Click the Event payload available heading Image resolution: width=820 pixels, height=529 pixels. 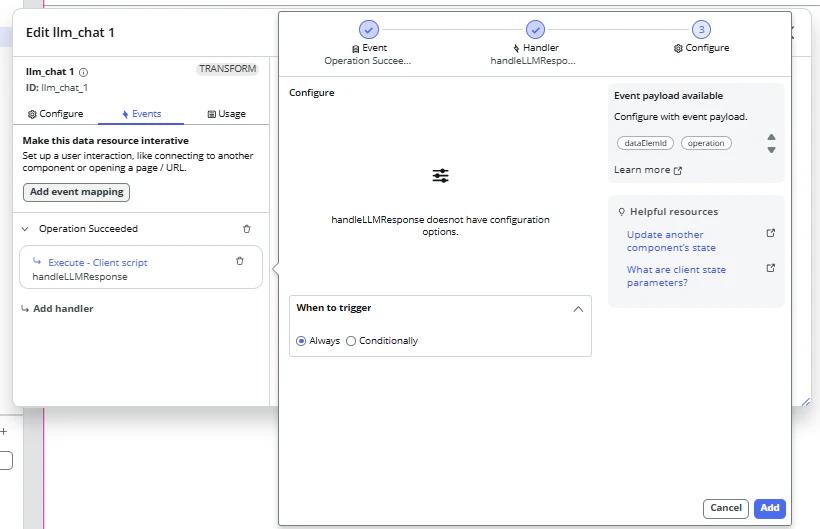coord(668,96)
